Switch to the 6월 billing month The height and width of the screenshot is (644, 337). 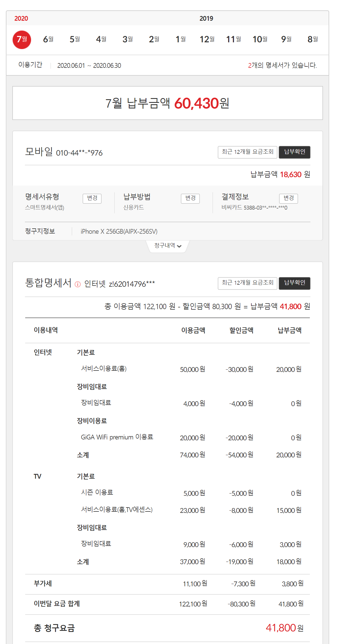tap(48, 40)
